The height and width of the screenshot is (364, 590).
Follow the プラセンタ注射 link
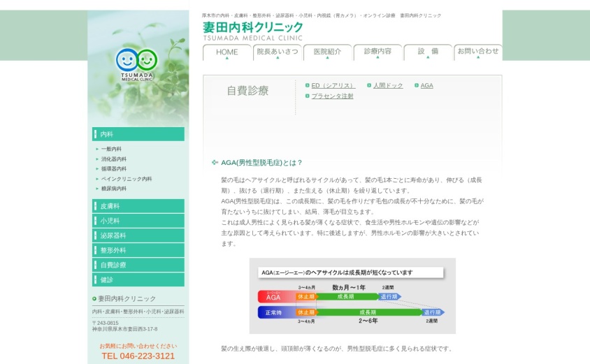pyautogui.click(x=332, y=96)
